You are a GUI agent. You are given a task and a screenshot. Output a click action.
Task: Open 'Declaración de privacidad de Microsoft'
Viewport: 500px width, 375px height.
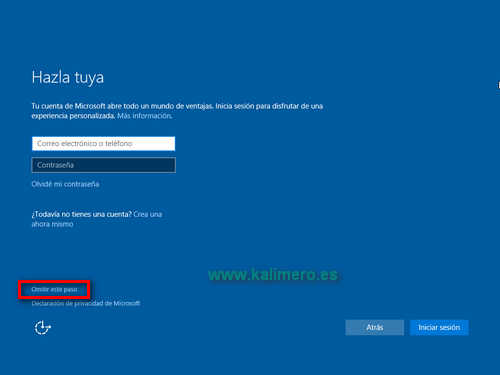(86, 303)
